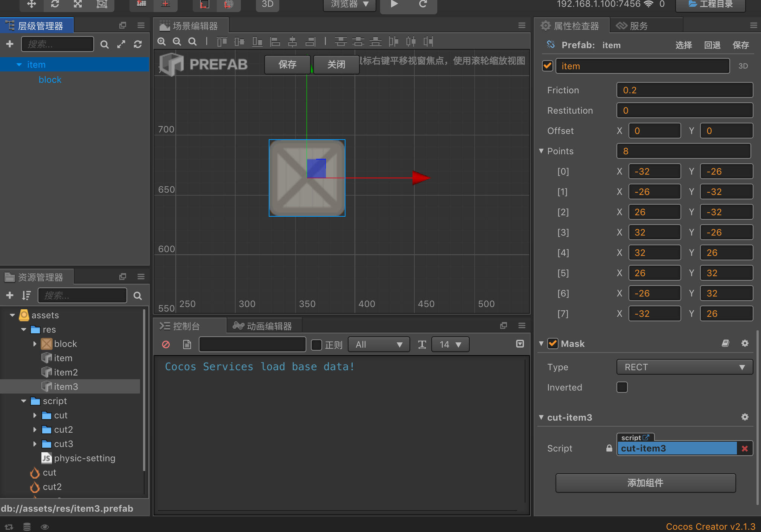
Task: Click the clear console icon
Action: (166, 344)
